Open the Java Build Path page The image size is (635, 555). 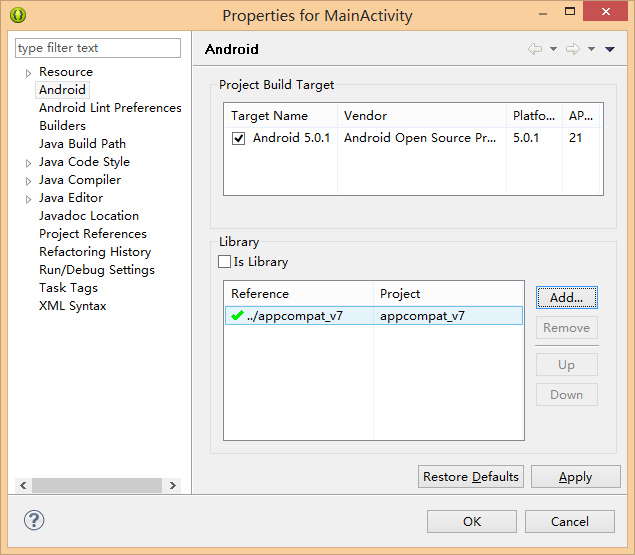coord(82,144)
